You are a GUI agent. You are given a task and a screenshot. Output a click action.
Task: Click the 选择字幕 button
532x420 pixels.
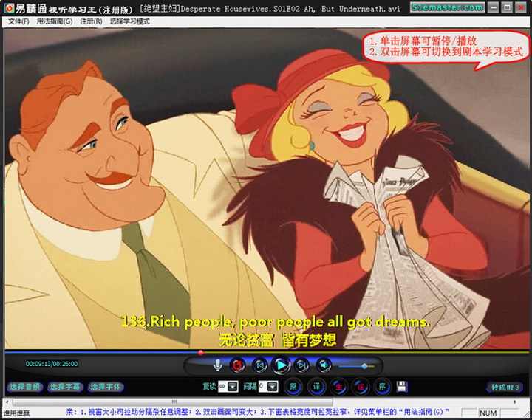pyautogui.click(x=65, y=387)
